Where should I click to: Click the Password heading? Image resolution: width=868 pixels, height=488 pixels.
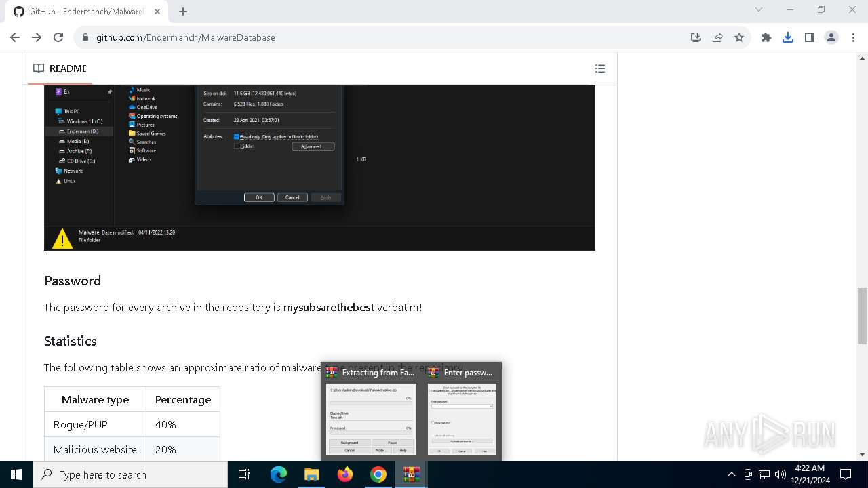73,281
